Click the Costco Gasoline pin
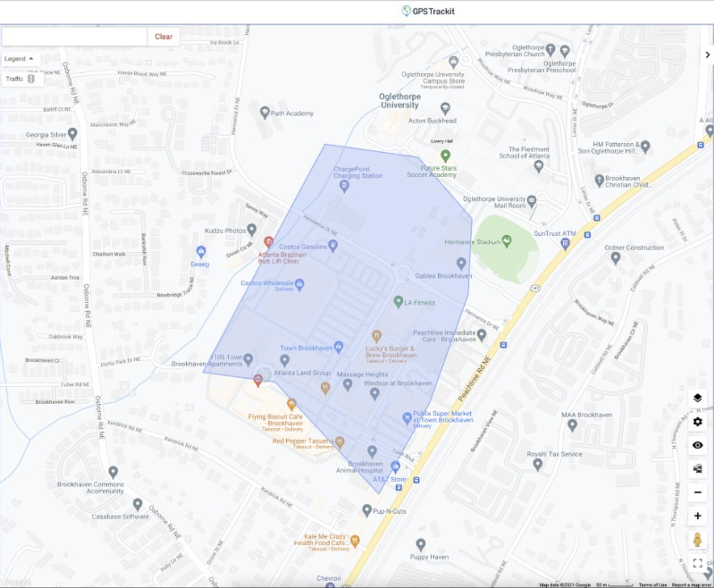Viewport: 714px width, 588px height. click(333, 246)
